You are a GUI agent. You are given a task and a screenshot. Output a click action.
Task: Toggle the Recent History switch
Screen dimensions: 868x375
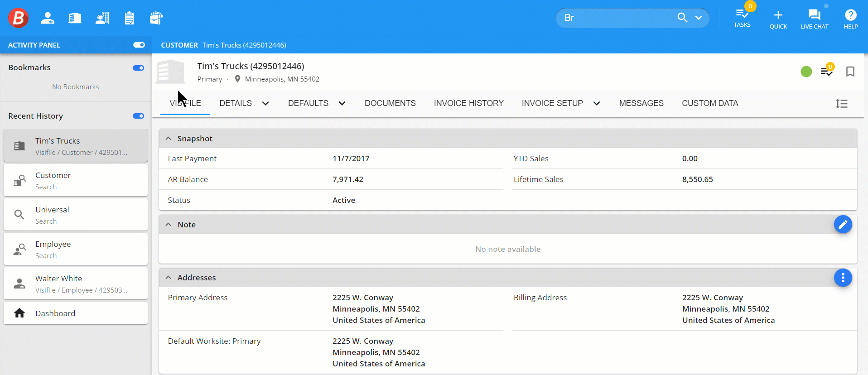point(138,116)
